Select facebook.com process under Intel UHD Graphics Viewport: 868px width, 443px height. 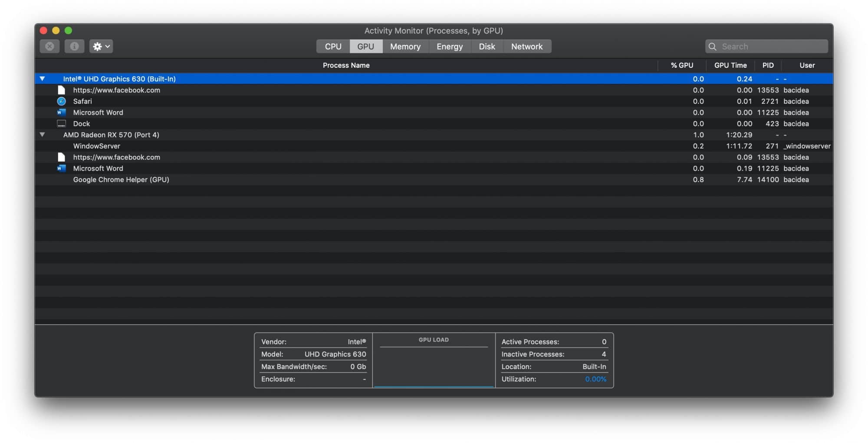[434, 90]
